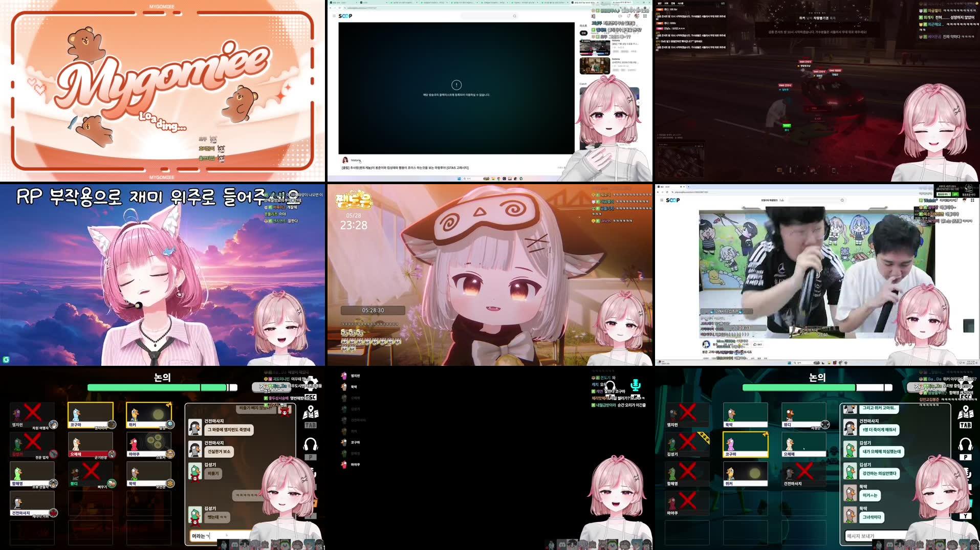Screen dimensions: 980x550
Task: Click the exclamation alert icon in the black video player
Action: click(456, 85)
